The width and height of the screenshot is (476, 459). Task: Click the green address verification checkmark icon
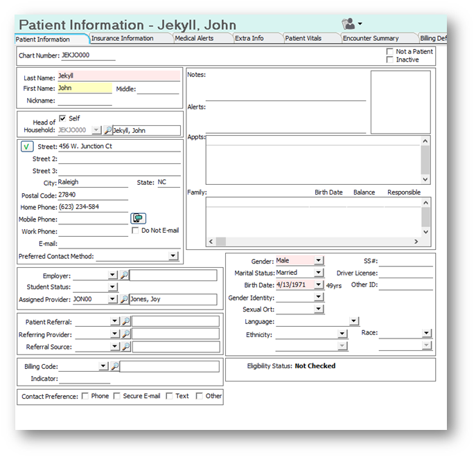tap(26, 146)
